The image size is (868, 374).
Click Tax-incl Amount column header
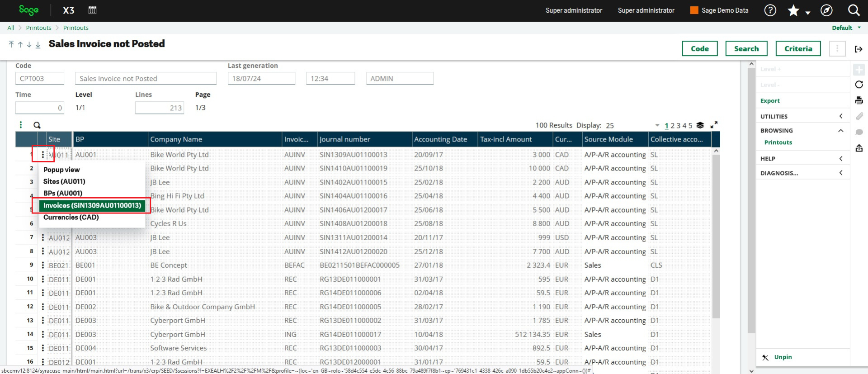click(516, 139)
